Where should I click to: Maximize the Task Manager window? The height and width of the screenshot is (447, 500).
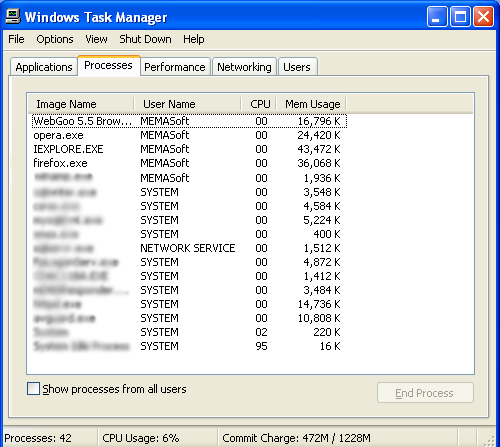(460, 16)
